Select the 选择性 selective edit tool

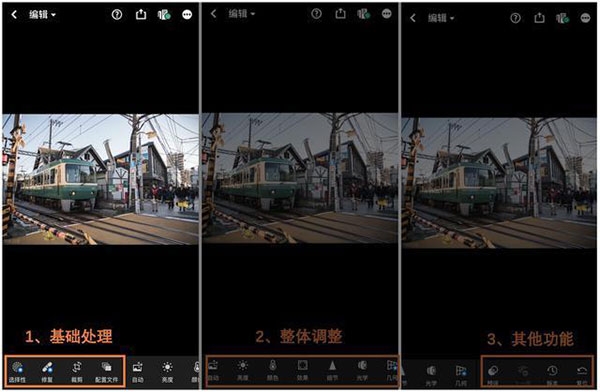(x=17, y=372)
